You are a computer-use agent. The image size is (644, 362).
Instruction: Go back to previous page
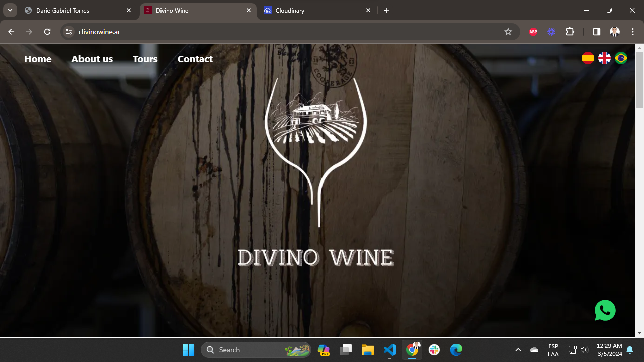11,32
